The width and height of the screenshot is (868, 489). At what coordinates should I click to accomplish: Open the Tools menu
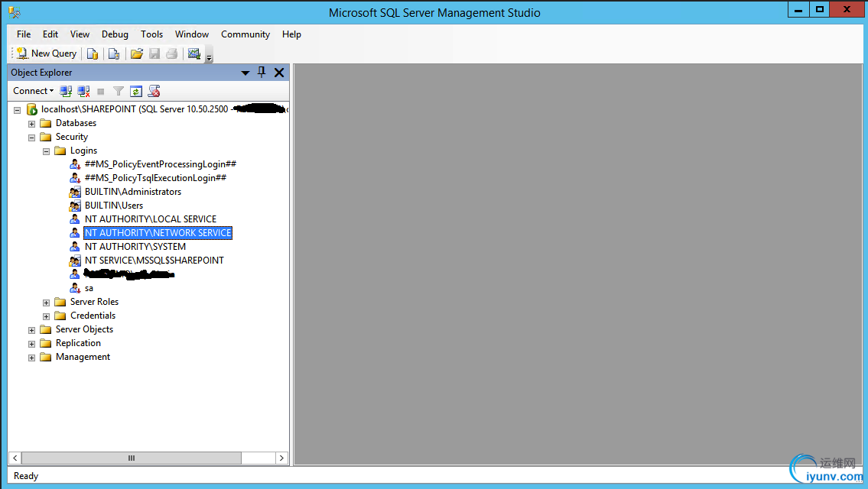click(x=151, y=34)
